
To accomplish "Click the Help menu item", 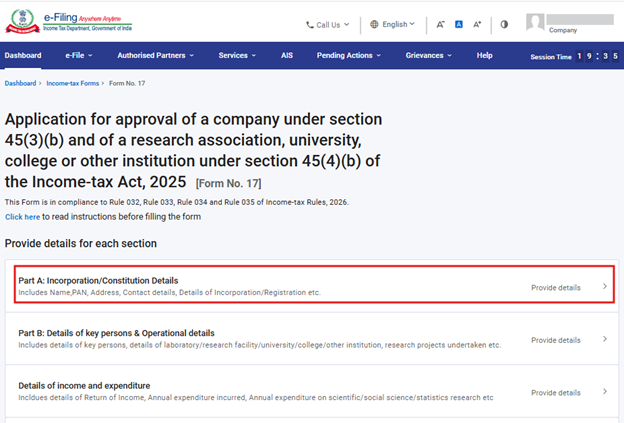I will pyautogui.click(x=484, y=55).
